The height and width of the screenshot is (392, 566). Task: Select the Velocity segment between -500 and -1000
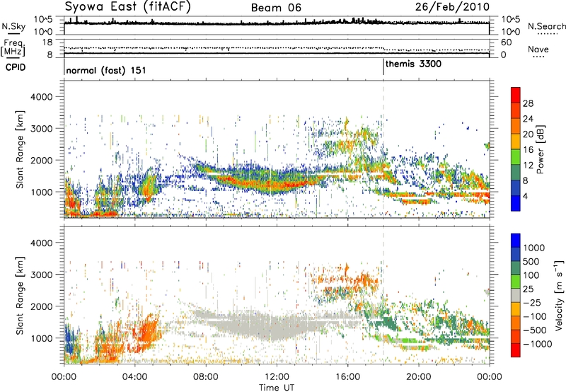click(516, 336)
